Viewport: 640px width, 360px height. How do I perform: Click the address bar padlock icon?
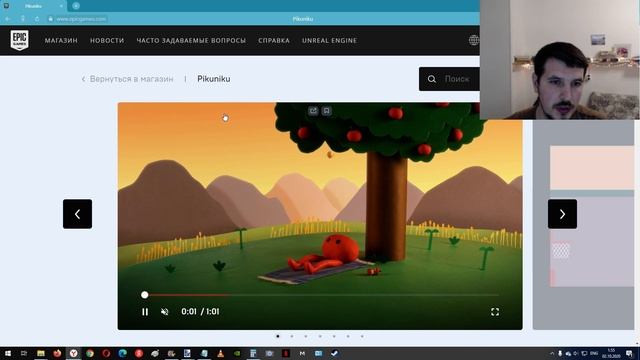pyautogui.click(x=51, y=19)
